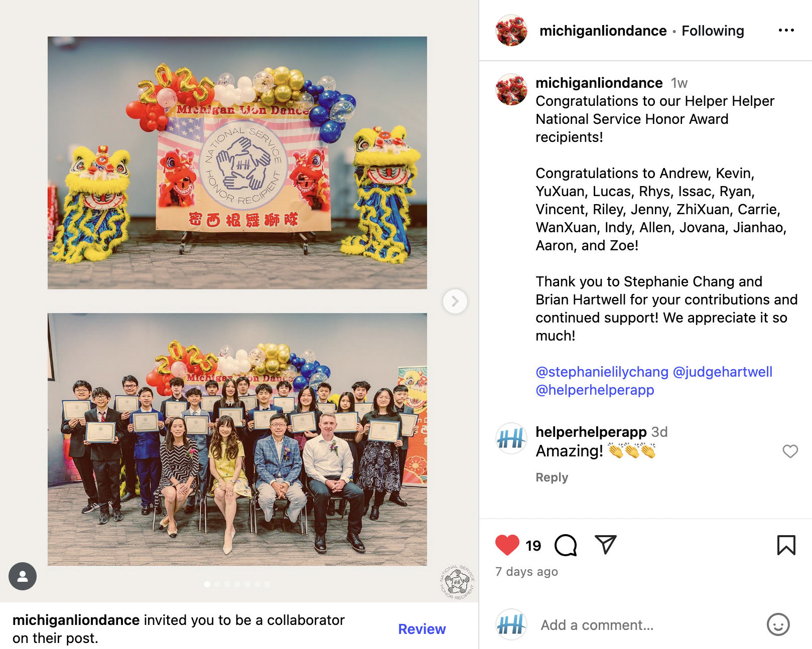Open @judgehartwell mention link
Viewport: 812px width, 649px height.
pos(722,372)
